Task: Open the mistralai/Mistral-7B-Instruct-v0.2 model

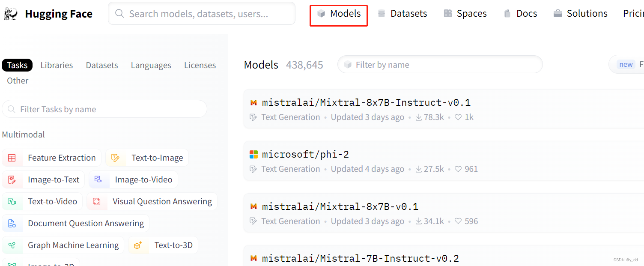Action: click(361, 258)
